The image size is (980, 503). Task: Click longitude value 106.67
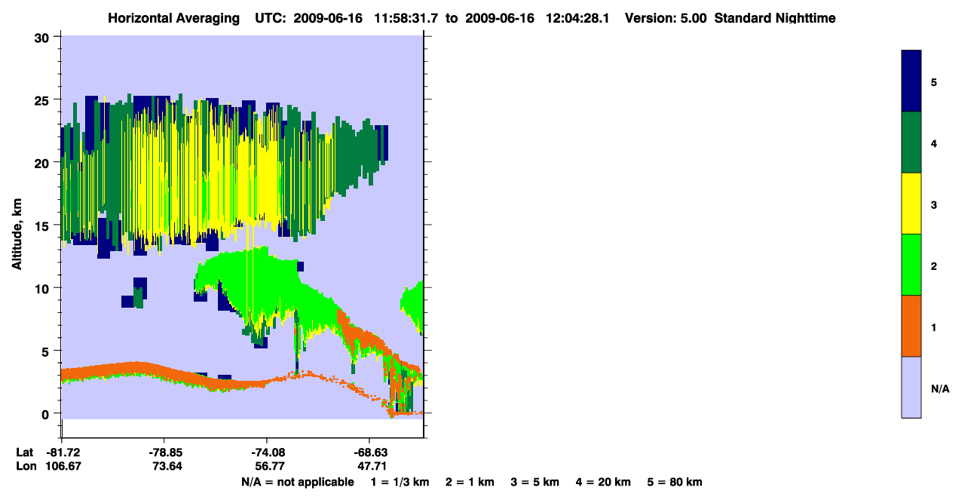62,467
